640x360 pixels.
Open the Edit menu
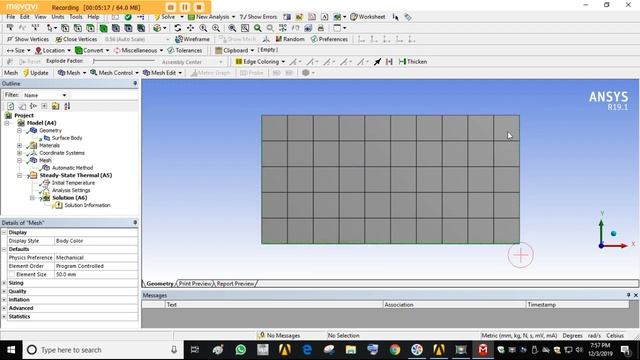pos(24,17)
